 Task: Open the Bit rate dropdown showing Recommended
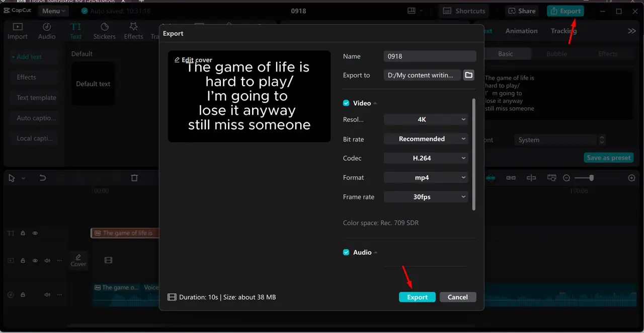(426, 139)
